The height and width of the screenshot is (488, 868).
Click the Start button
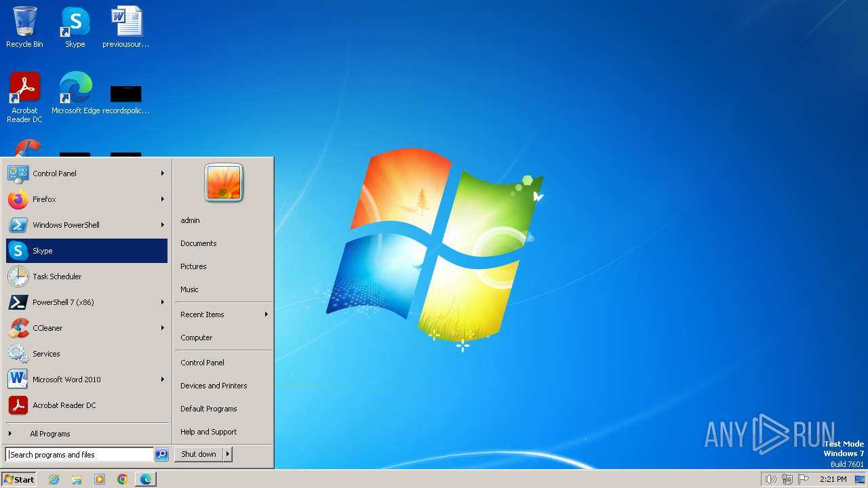coord(19,479)
